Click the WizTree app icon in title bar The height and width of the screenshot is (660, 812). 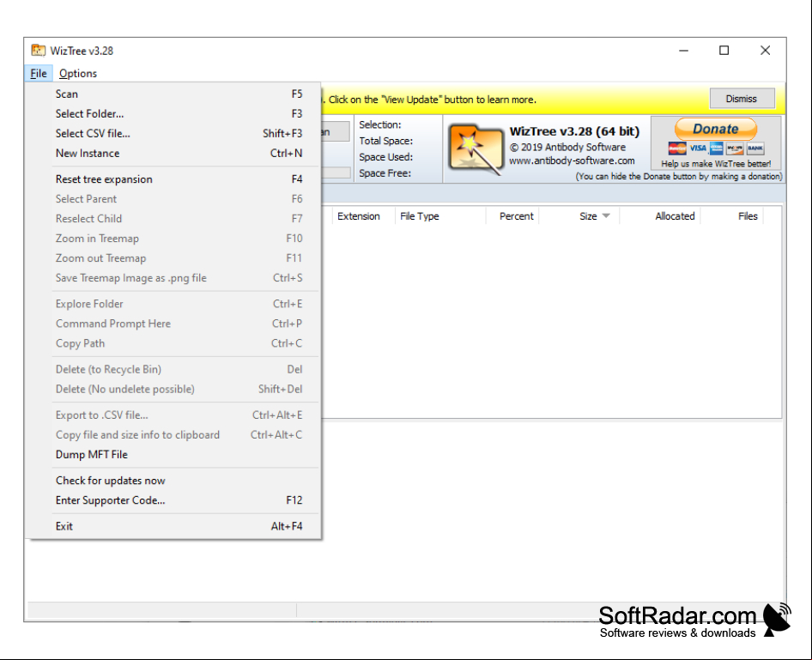[x=38, y=51]
